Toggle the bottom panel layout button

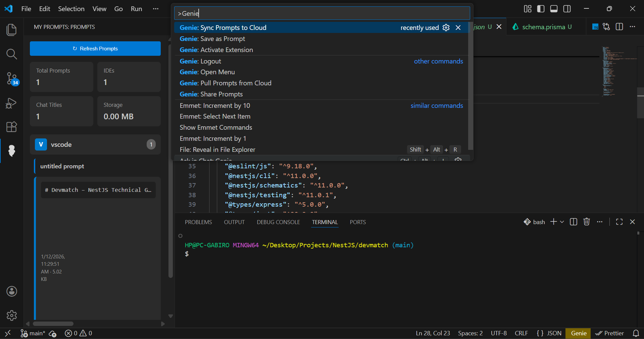(x=554, y=9)
